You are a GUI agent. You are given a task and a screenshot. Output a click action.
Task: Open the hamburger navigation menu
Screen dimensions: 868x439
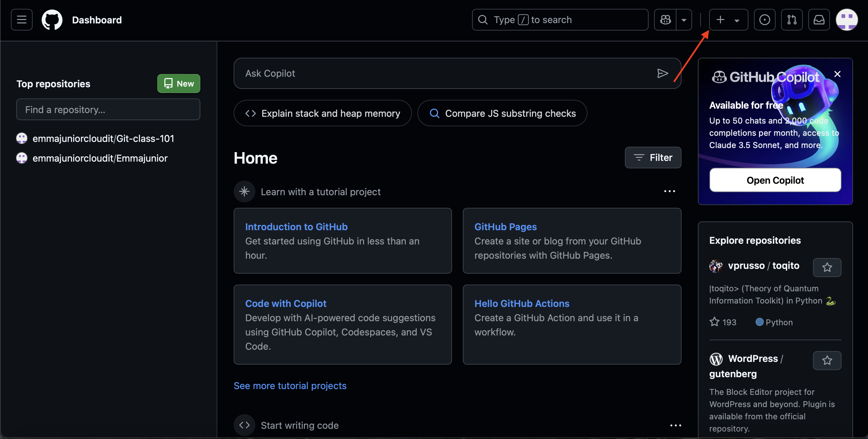pos(22,20)
